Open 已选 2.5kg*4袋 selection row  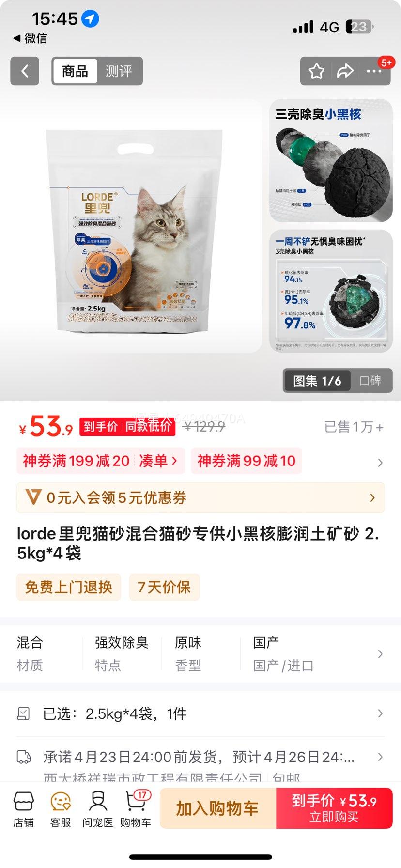point(200,713)
